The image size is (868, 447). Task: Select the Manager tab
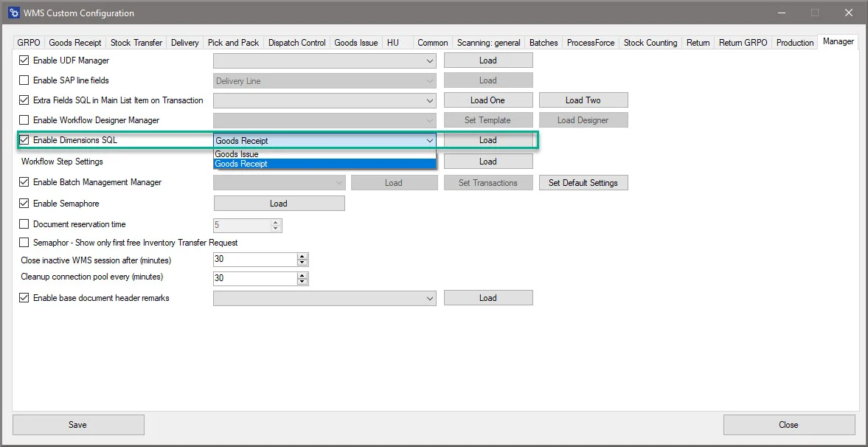coord(838,41)
